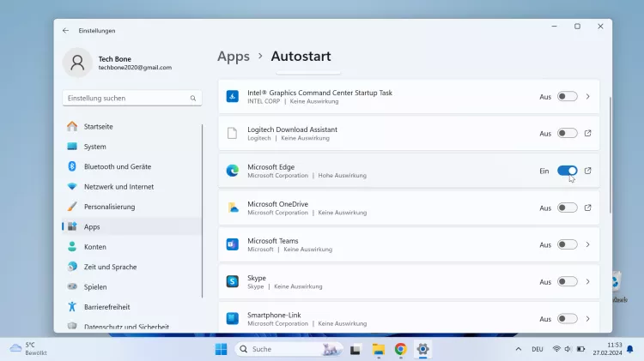
Task: Open external link icon for Microsoft OneDrive
Action: tap(587, 208)
